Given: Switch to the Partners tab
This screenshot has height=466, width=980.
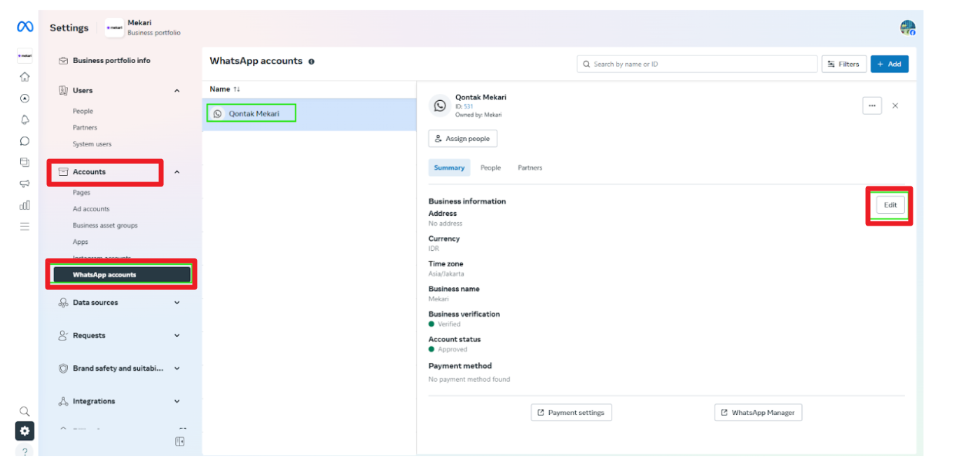Looking at the screenshot, I should pos(530,168).
